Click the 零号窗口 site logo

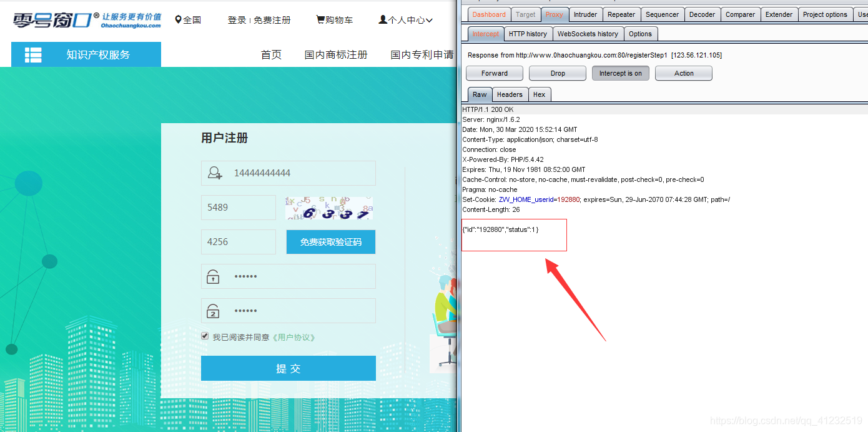tap(87, 20)
